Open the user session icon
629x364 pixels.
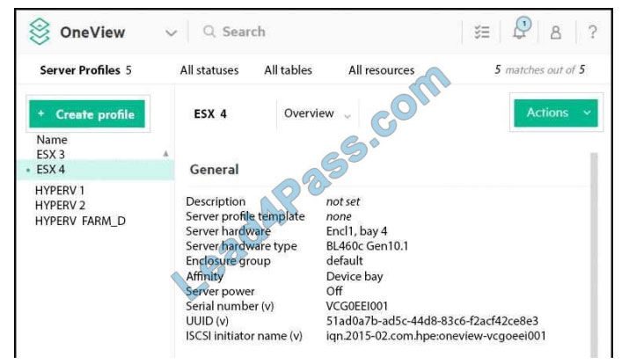pyautogui.click(x=556, y=32)
